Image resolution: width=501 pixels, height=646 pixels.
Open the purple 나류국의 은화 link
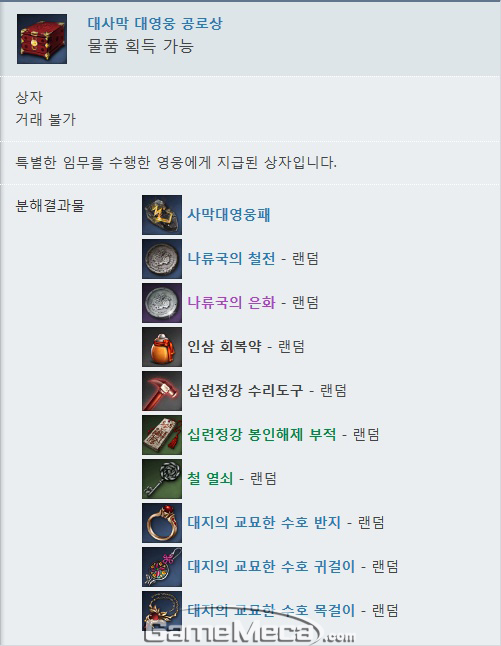tap(231, 303)
